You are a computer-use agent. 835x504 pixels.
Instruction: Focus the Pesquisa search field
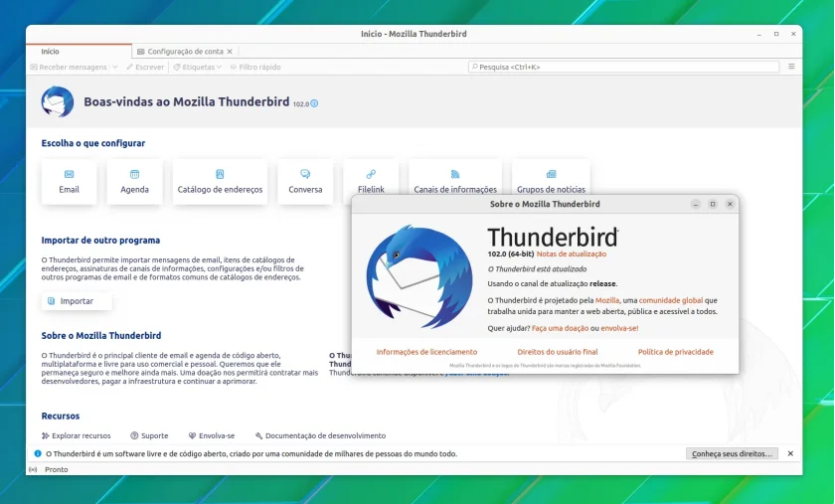point(623,68)
